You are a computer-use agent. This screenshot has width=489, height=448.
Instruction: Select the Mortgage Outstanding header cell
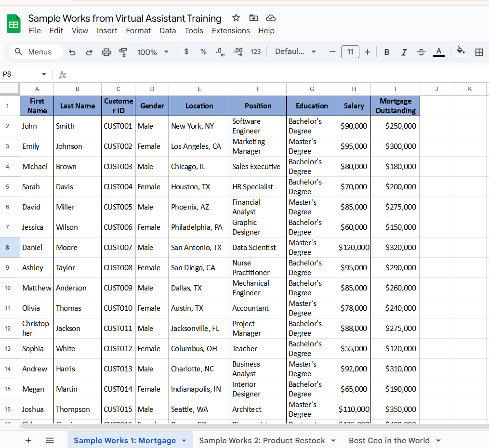click(x=395, y=106)
